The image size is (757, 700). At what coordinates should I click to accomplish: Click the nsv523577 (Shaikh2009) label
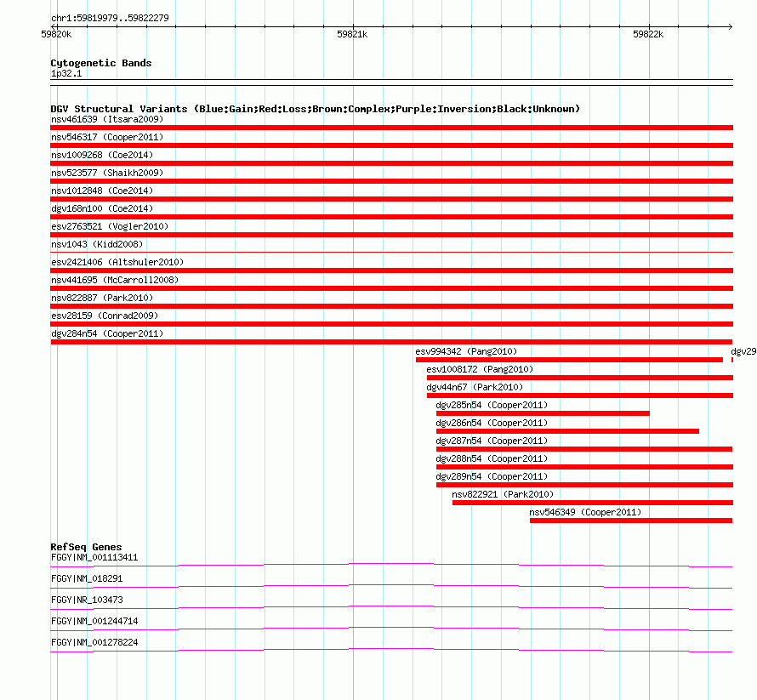coord(107,173)
